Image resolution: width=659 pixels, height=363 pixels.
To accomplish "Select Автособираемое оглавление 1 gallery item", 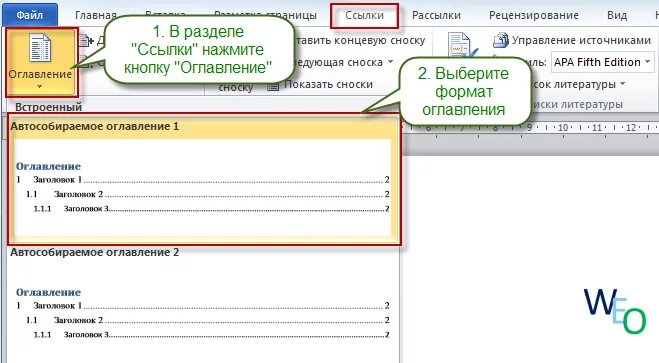I will [204, 179].
